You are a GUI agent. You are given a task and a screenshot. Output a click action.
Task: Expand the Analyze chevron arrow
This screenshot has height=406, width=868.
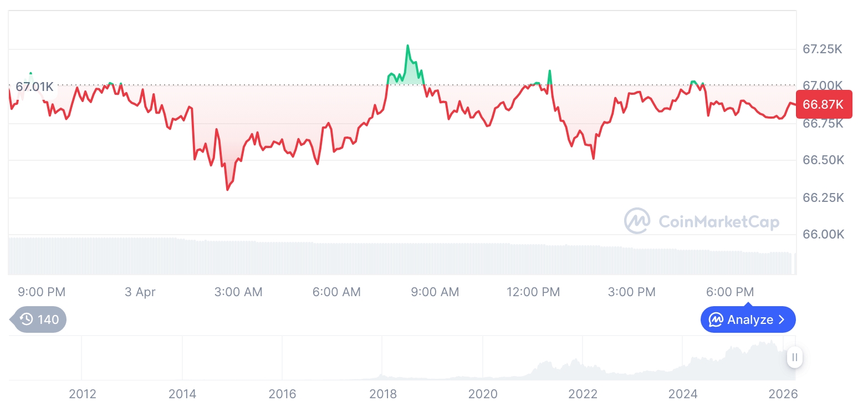782,319
